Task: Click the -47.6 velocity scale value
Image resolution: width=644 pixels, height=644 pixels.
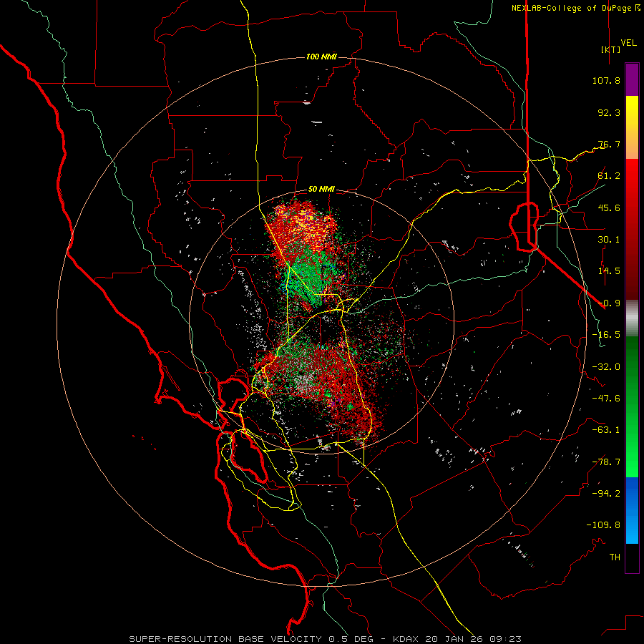Action: tap(606, 399)
